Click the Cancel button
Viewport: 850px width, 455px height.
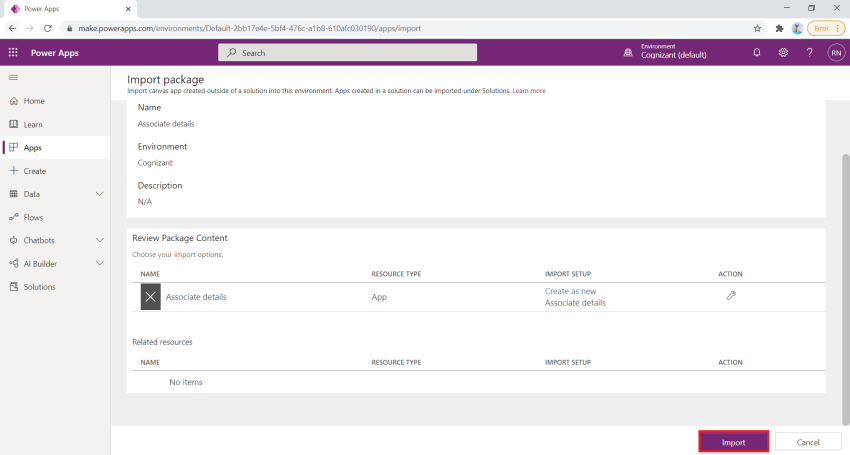tap(808, 442)
